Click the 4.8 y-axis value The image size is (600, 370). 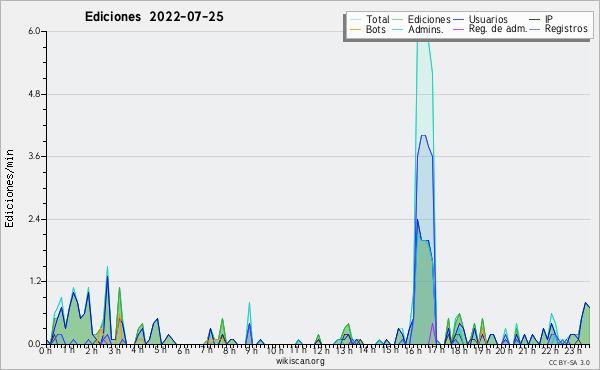coord(34,94)
